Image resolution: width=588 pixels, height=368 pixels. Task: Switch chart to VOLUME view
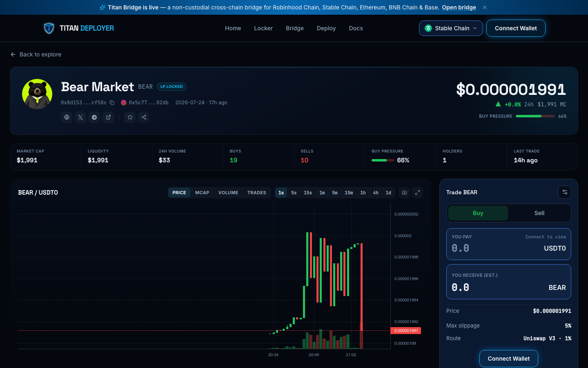coord(228,193)
